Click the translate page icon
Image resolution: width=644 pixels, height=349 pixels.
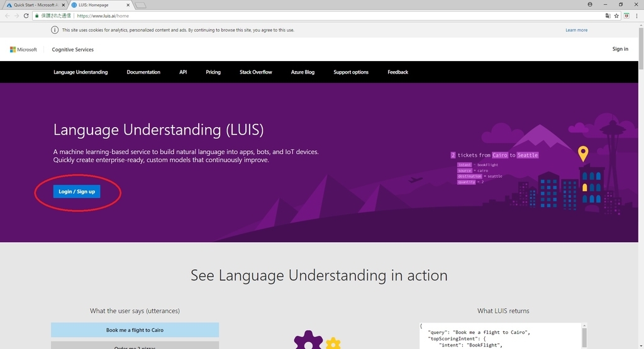608,16
